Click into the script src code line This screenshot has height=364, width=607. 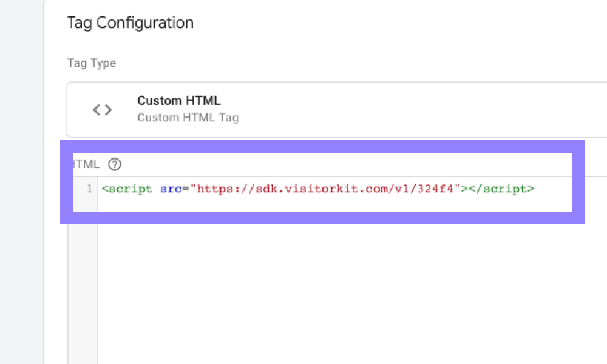pos(318,189)
